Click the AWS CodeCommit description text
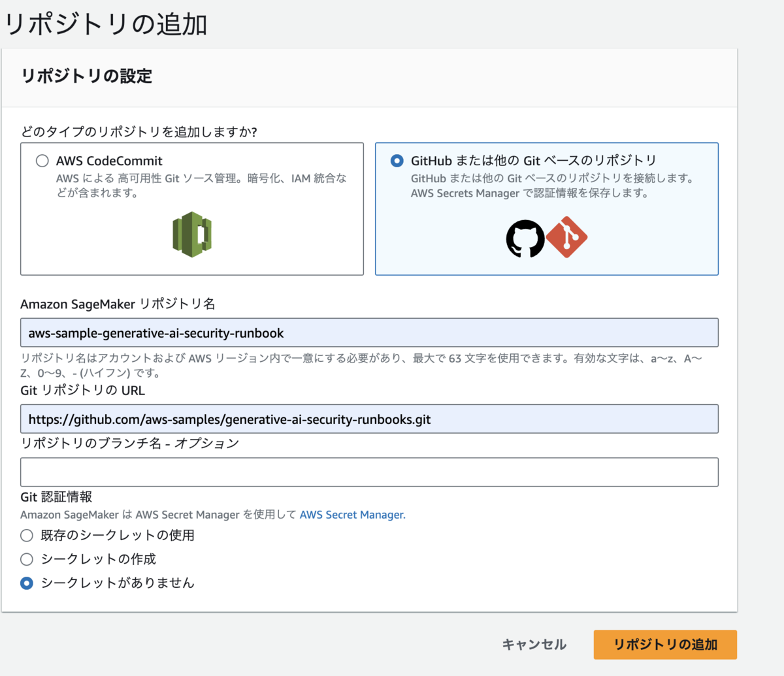The height and width of the screenshot is (676, 784). (201, 185)
